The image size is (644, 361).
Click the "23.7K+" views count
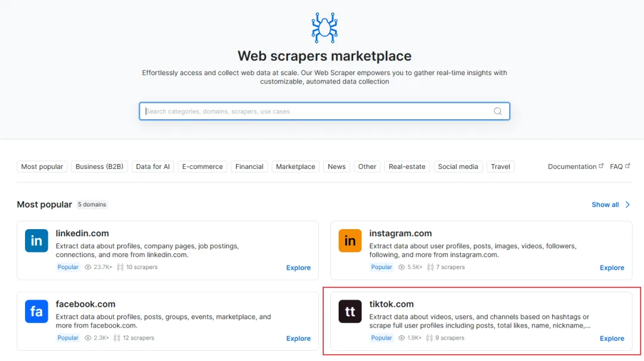(x=103, y=267)
